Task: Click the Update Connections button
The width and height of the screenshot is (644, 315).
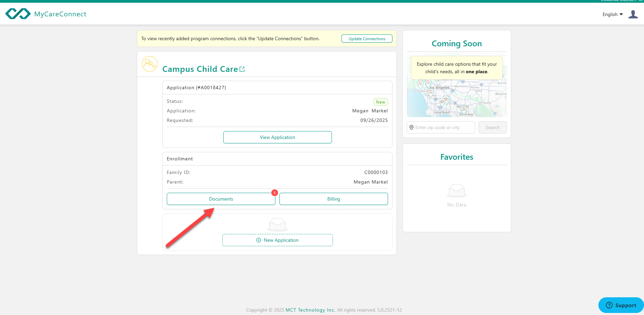Action: click(x=367, y=39)
